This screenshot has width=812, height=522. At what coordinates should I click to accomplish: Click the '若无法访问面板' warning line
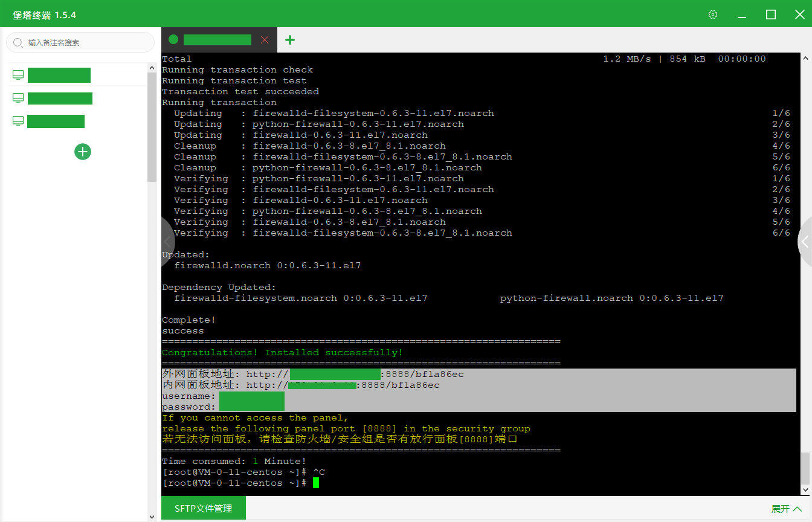click(x=340, y=439)
